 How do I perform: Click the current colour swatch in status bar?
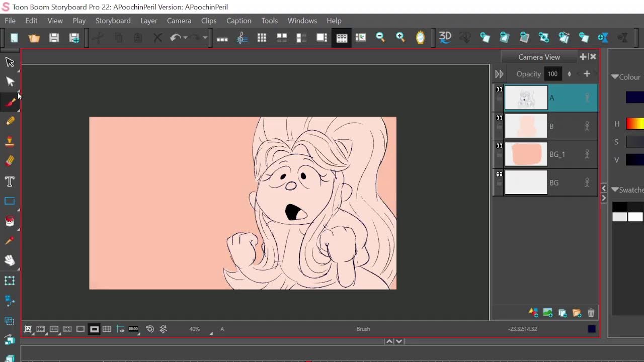(x=592, y=329)
